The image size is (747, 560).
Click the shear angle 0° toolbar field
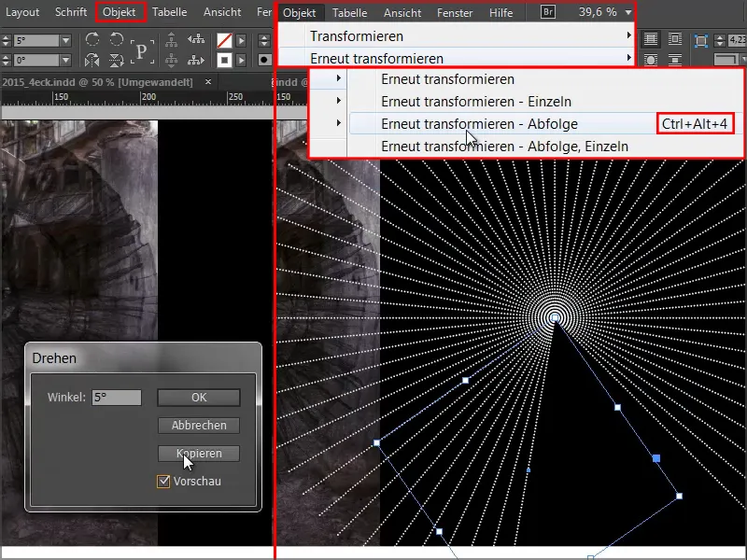click(x=36, y=60)
